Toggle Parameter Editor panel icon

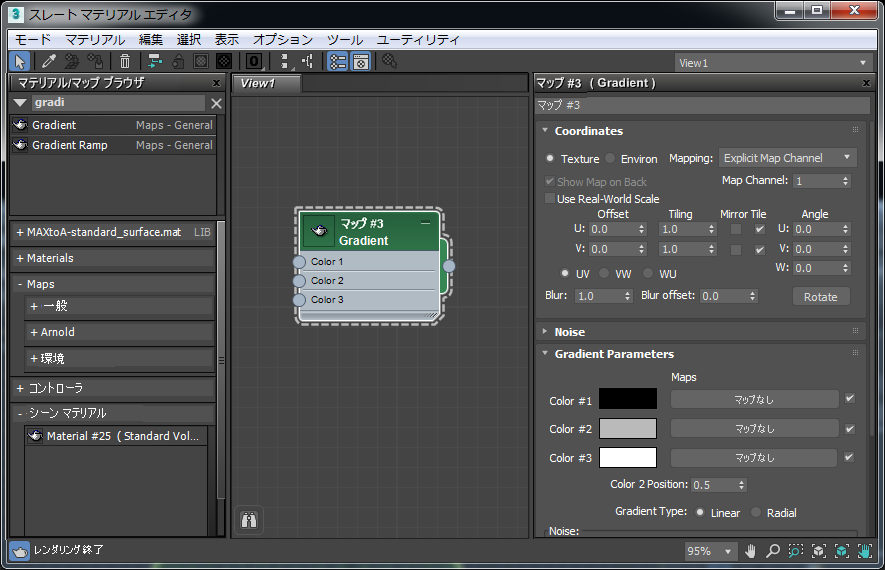click(x=361, y=61)
